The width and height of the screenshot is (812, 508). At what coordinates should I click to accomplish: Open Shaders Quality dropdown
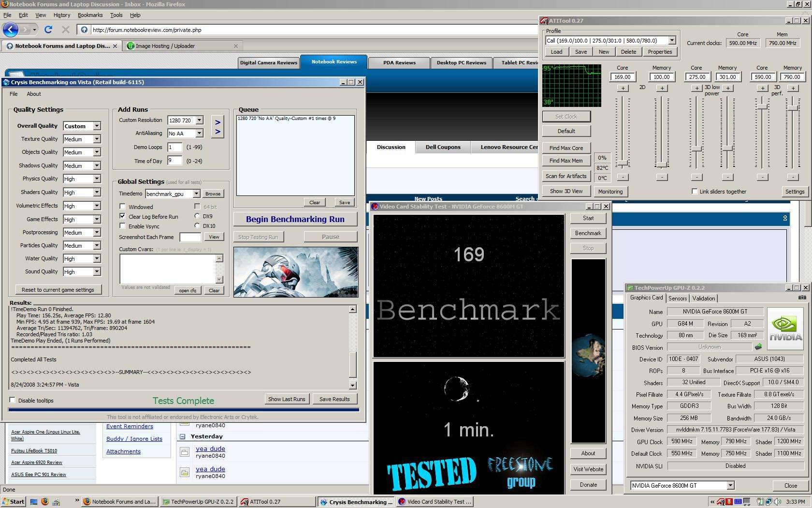[97, 192]
